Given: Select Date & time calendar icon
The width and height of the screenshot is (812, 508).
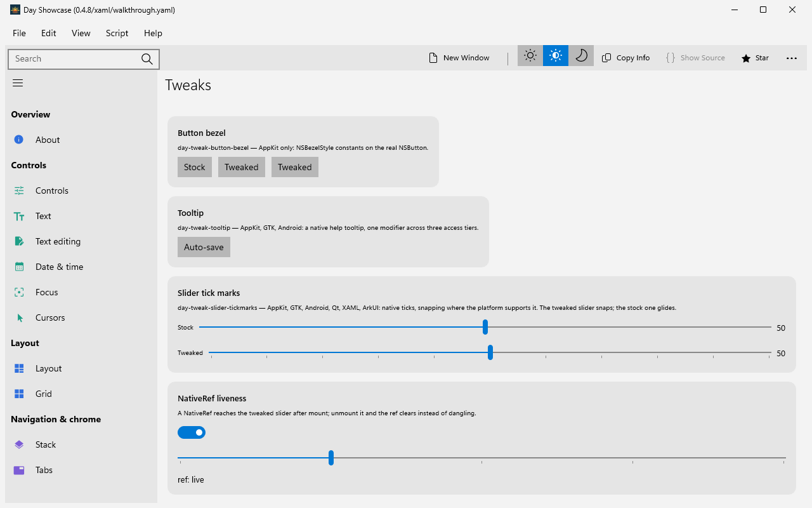Looking at the screenshot, I should (19, 267).
